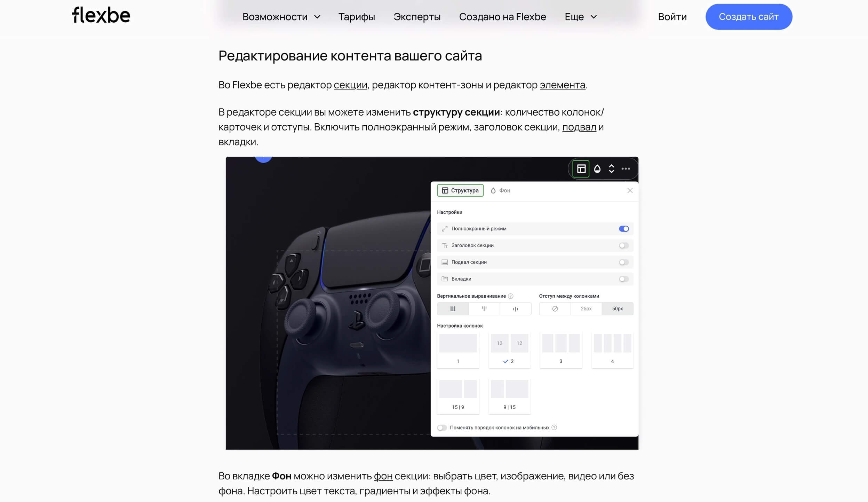Turn off Полноэкранный режим toggle

click(624, 229)
